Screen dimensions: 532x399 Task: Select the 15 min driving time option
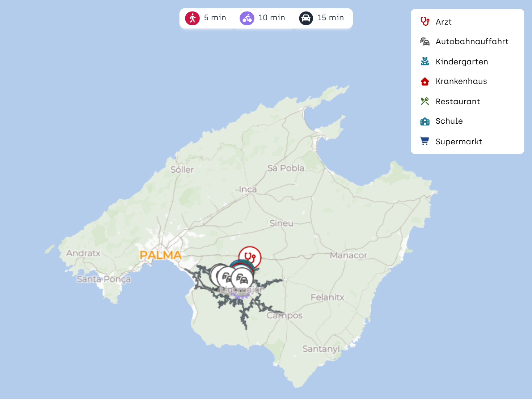330,18
